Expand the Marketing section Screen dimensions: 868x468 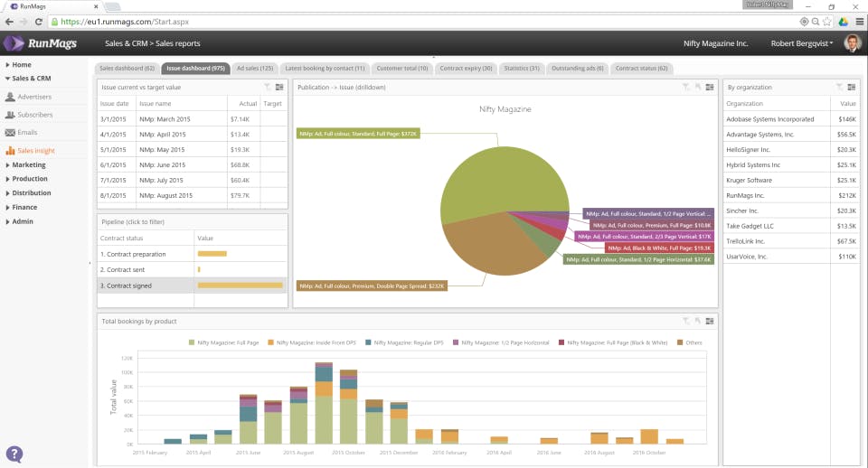coord(25,164)
